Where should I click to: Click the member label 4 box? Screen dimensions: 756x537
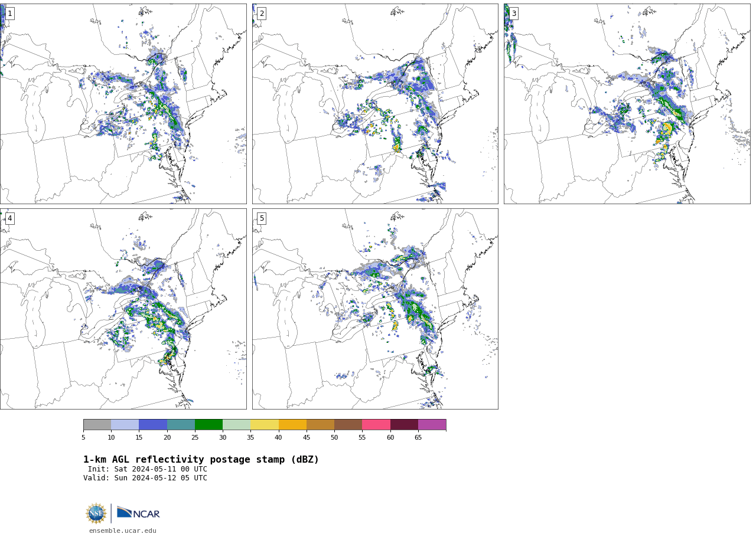point(9,218)
